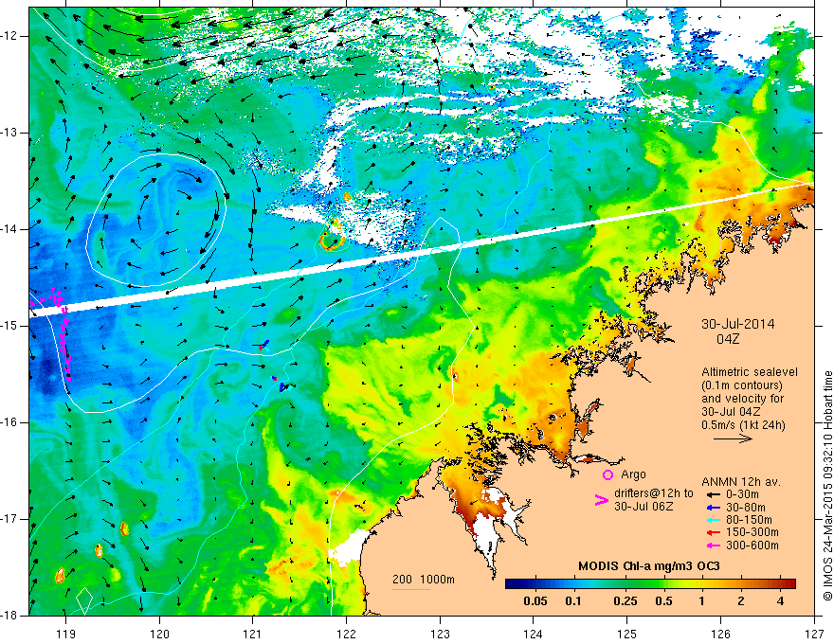Select the magenta 300-600m arrow in legend

(713, 546)
